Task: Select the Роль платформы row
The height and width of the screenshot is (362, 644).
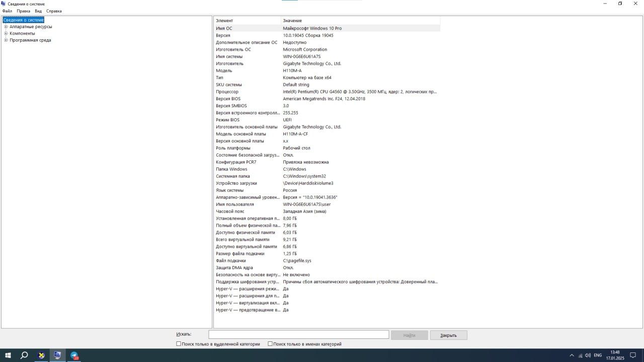Action: [x=327, y=148]
